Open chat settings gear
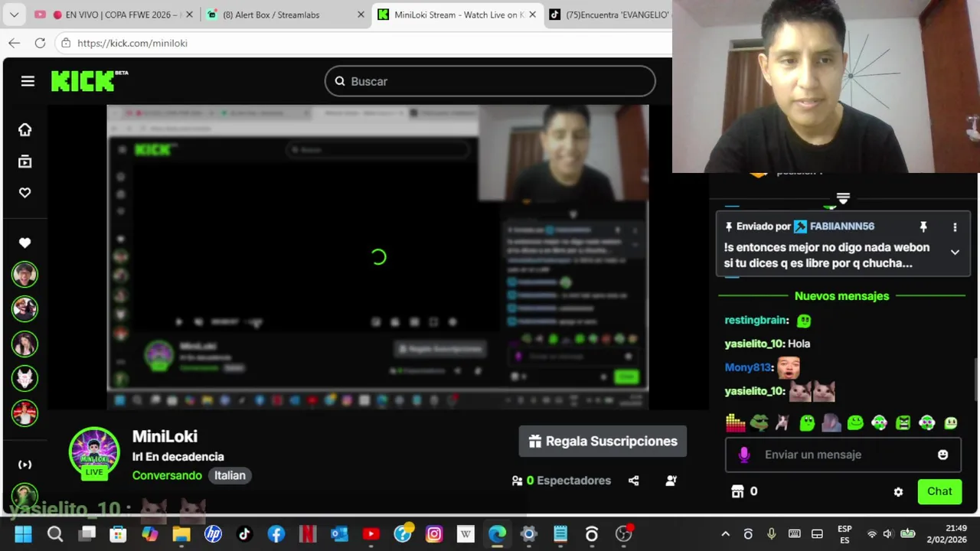Image resolution: width=980 pixels, height=551 pixels. [x=898, y=492]
